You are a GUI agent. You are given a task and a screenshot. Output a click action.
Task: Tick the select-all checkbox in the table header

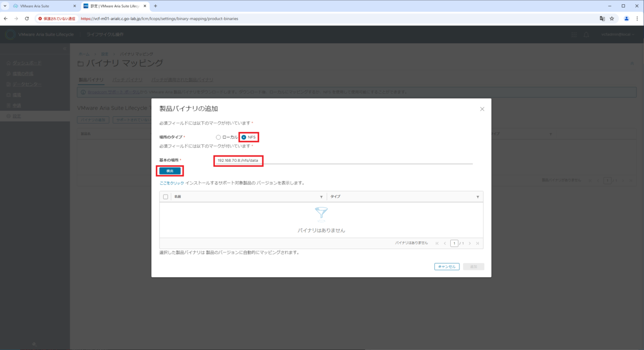[165, 197]
